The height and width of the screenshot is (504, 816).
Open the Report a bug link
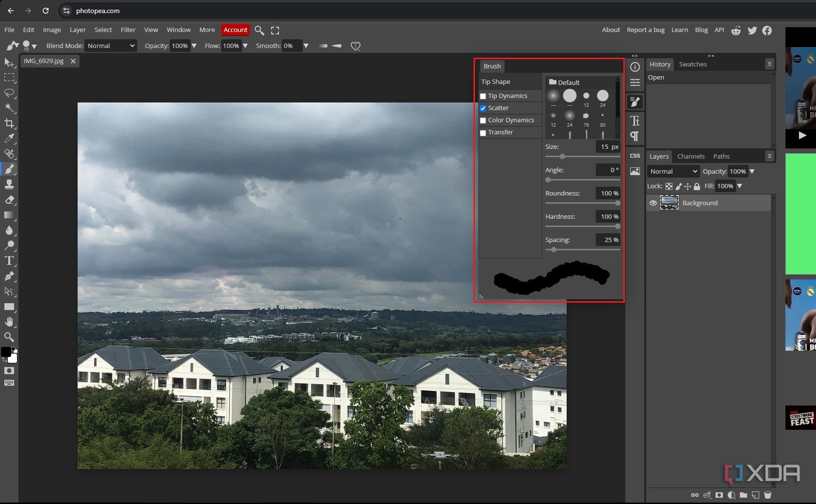pyautogui.click(x=646, y=30)
